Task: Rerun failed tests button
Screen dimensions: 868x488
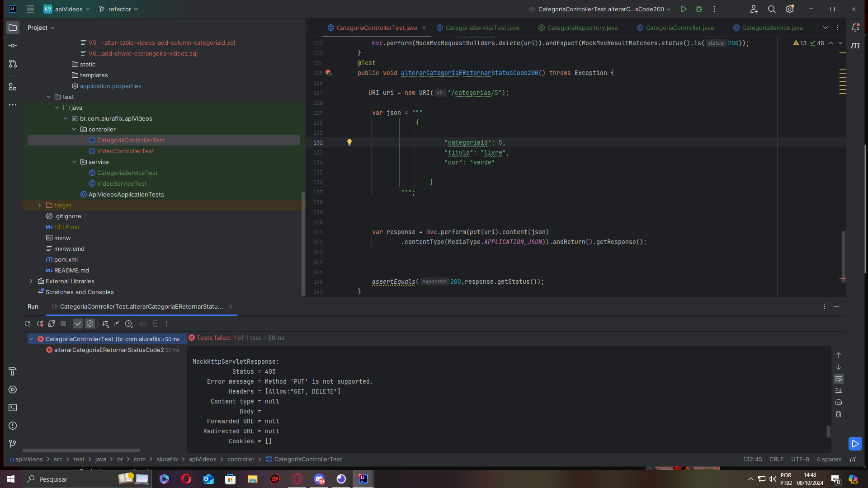Action: [x=40, y=324]
